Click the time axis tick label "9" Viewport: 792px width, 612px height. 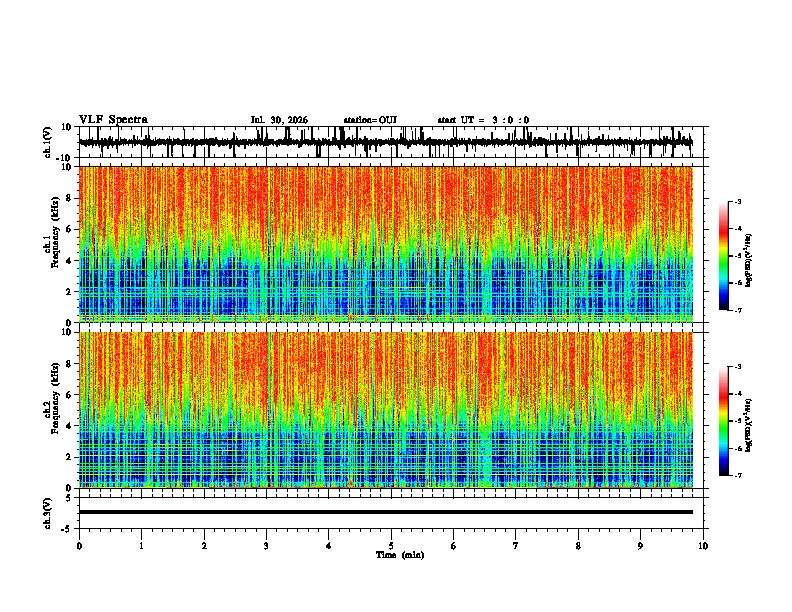point(640,546)
